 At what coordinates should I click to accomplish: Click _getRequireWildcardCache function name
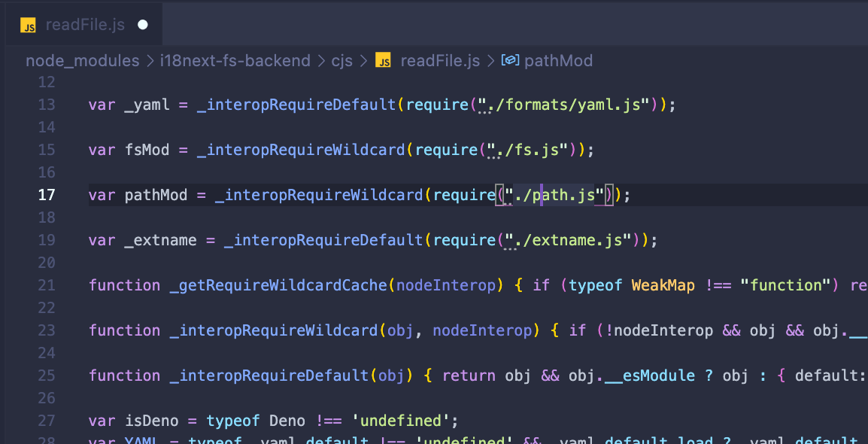(x=278, y=286)
